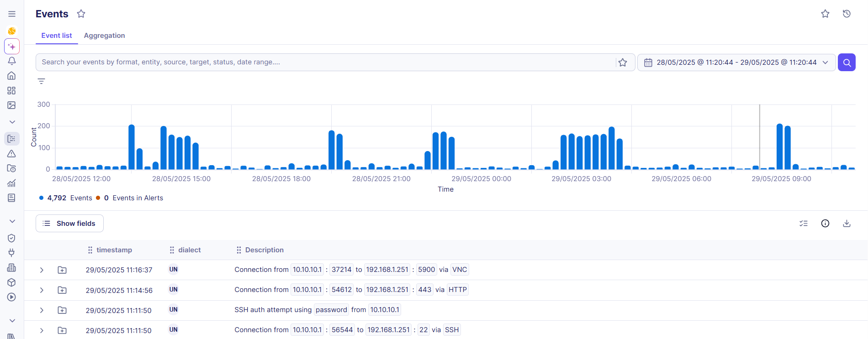
Task: Collapse the first sidebar section chevron
Action: point(12,122)
